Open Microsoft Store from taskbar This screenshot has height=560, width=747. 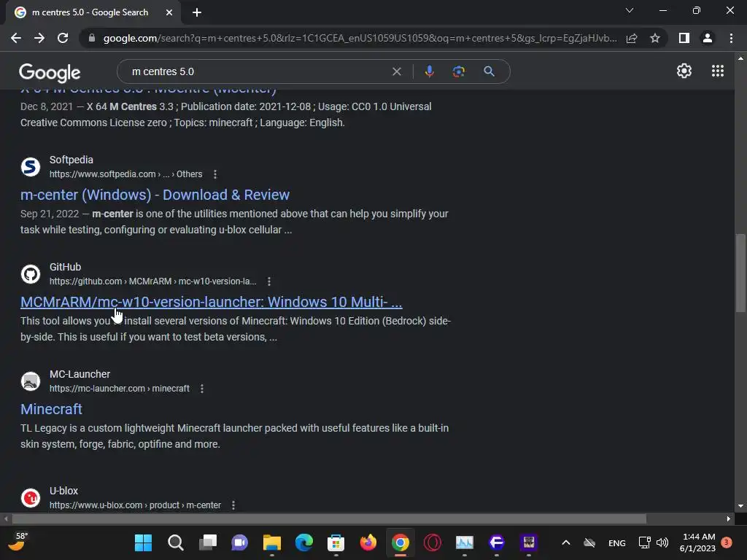336,542
